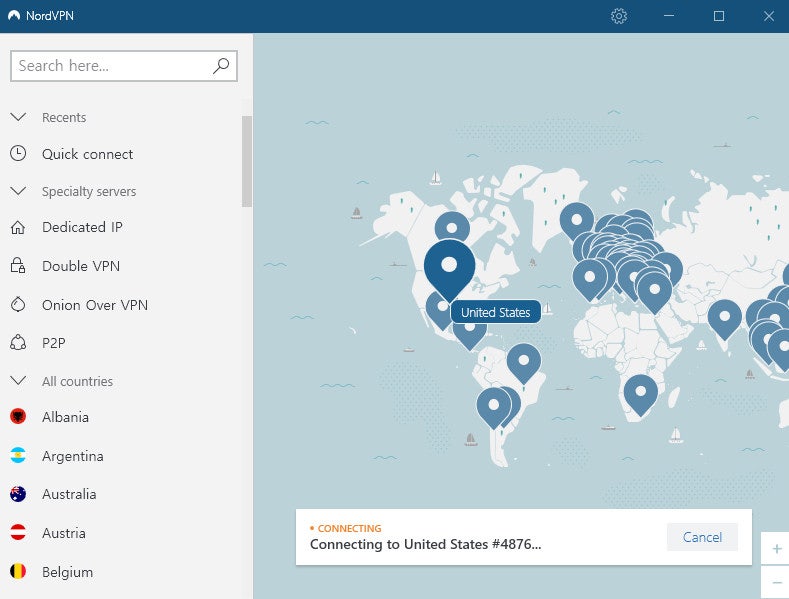Viewport: 789px width, 599px height.
Task: Click the Onion Over VPN onion icon
Action: (x=18, y=305)
